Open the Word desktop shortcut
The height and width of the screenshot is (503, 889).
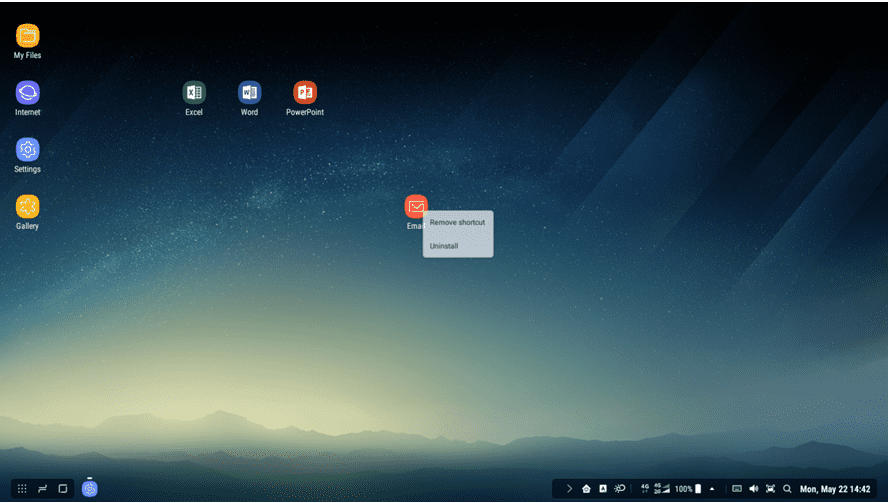click(x=249, y=93)
